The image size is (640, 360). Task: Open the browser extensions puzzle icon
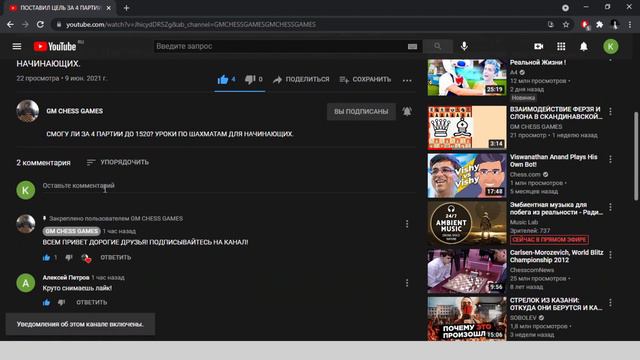click(600, 24)
